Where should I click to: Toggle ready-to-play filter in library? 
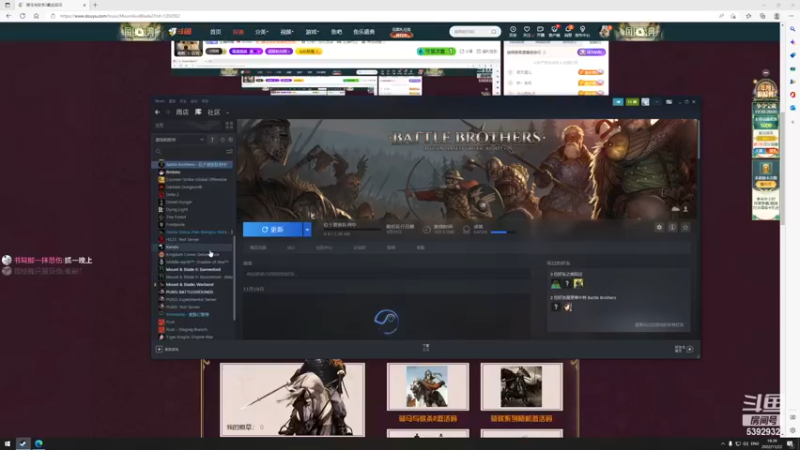click(x=231, y=139)
